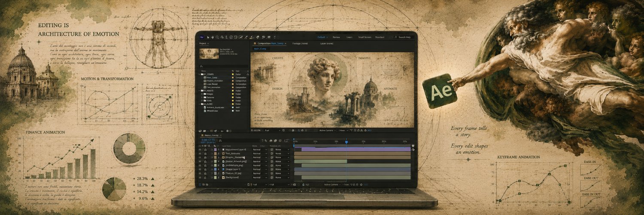Click the Adjustment Layer 4 label color swatch
The width and height of the screenshot is (644, 215).
(x=216, y=150)
